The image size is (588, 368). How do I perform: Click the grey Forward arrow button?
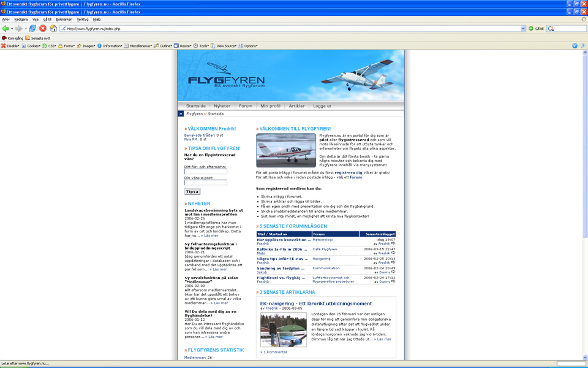coord(18,29)
